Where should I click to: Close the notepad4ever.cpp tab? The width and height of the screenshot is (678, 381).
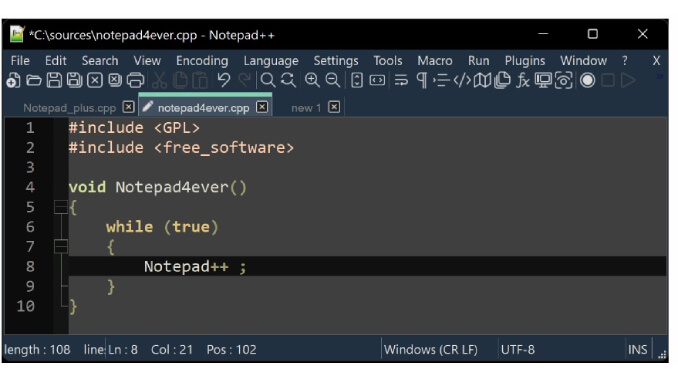pyautogui.click(x=262, y=107)
